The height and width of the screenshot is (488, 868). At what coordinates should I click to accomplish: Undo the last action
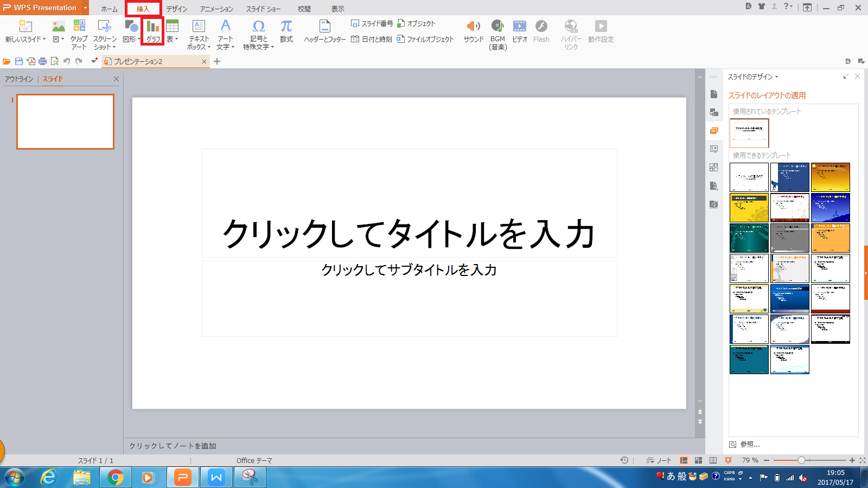67,61
